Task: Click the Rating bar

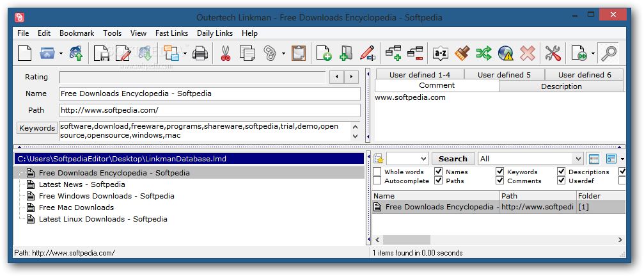Action: click(x=192, y=77)
